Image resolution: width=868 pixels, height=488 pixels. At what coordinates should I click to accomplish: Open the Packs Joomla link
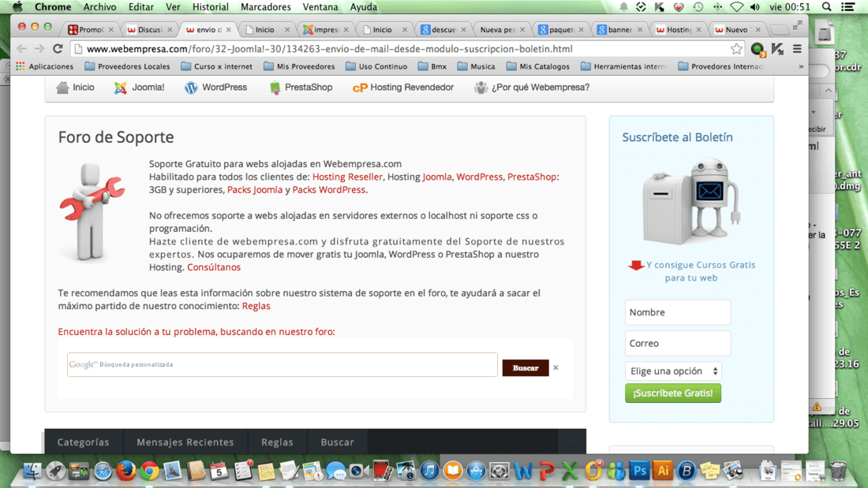[x=255, y=189]
